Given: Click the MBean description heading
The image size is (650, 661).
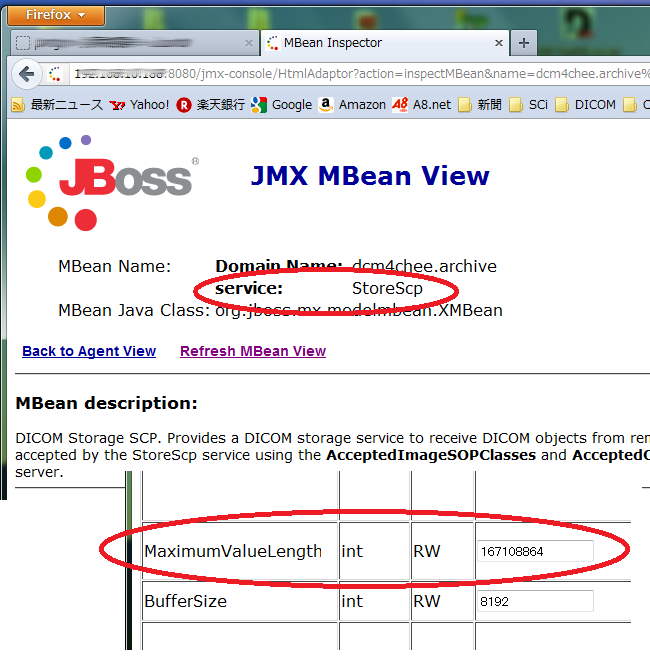Looking at the screenshot, I should click(107, 403).
